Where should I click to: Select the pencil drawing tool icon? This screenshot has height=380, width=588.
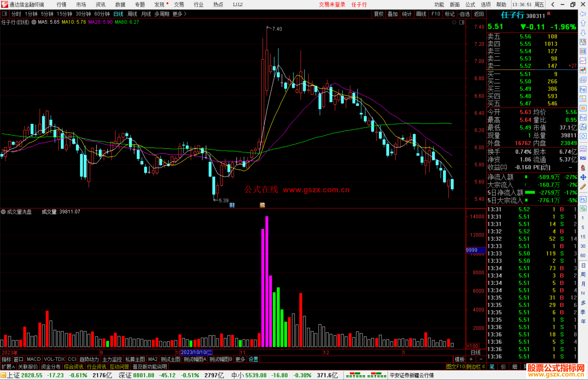[x=583, y=187]
